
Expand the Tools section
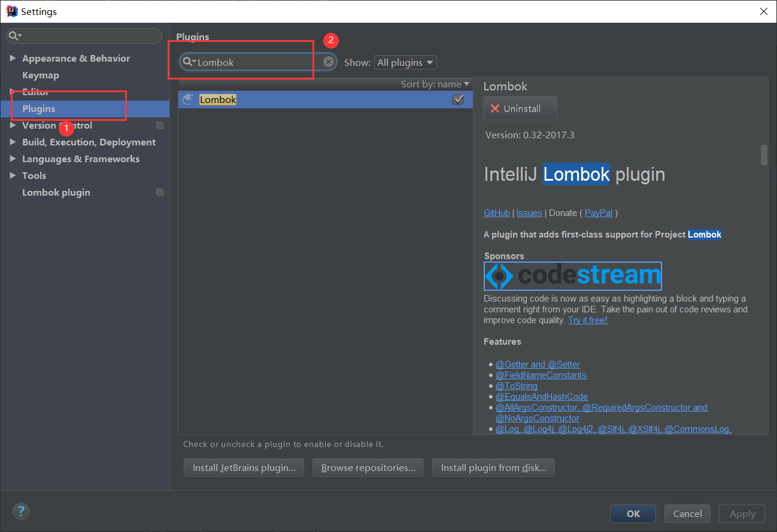(13, 175)
